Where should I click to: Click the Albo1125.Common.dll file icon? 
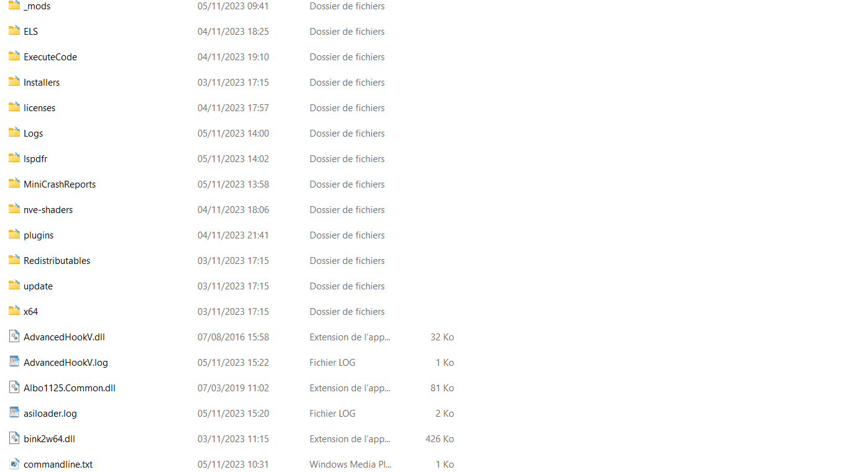pos(14,388)
